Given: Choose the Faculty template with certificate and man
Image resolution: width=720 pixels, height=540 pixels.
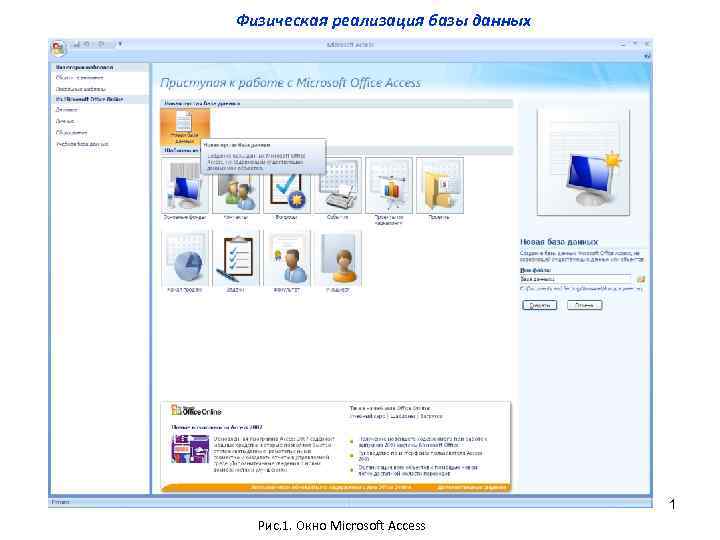Looking at the screenshot, I should (287, 262).
